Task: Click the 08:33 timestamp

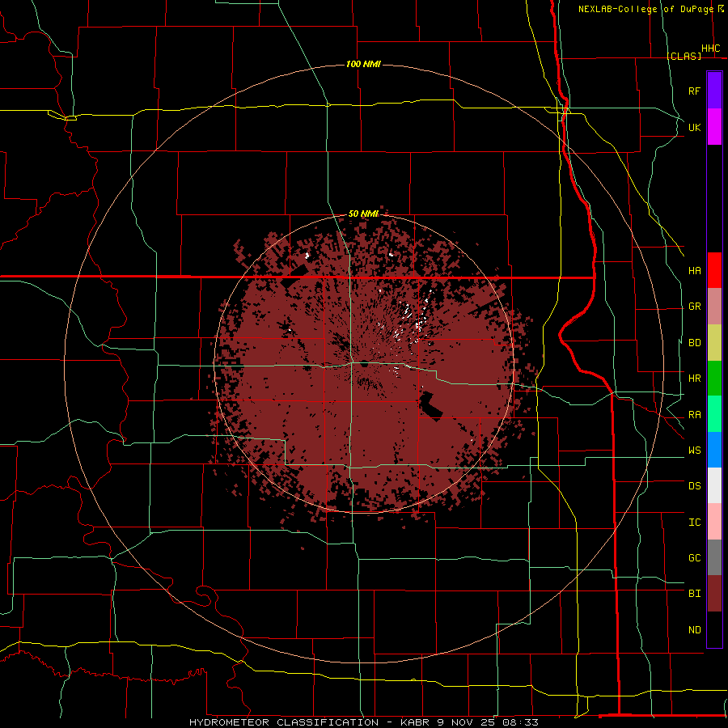Action: coord(521,722)
